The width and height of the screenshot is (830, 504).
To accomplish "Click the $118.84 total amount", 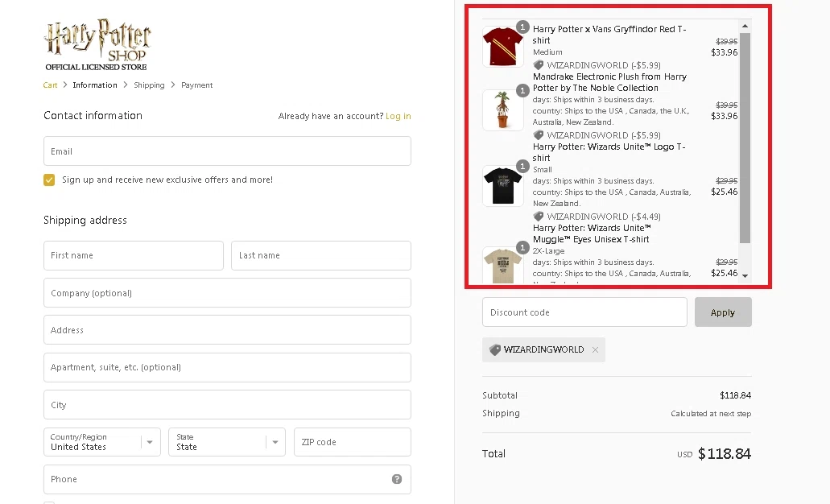I will pyautogui.click(x=724, y=454).
